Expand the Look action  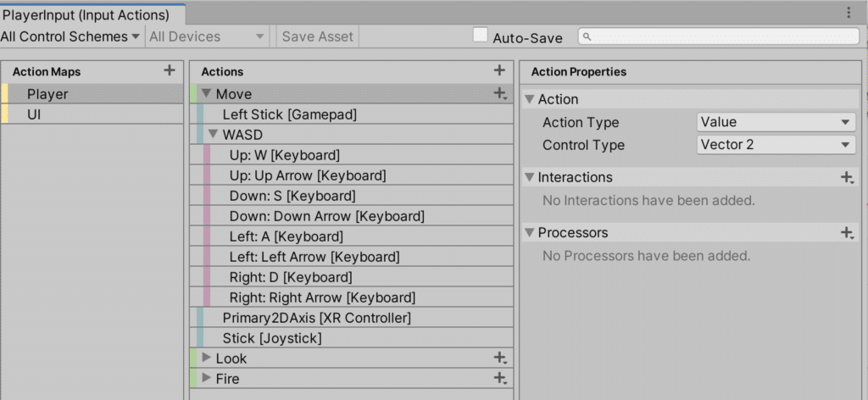[x=207, y=358]
